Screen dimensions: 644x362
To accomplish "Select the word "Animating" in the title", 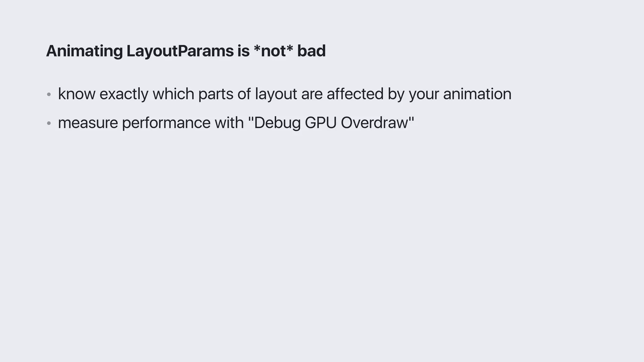I will (x=84, y=52).
